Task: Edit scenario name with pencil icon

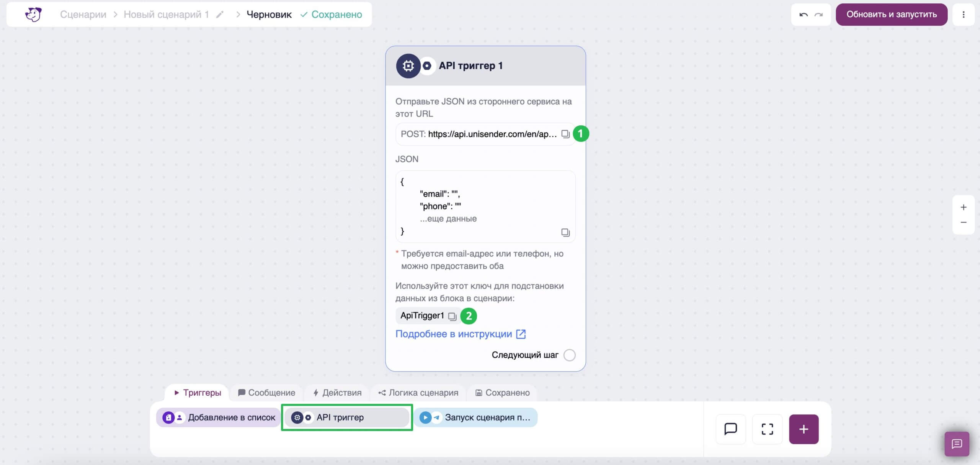Action: [220, 15]
